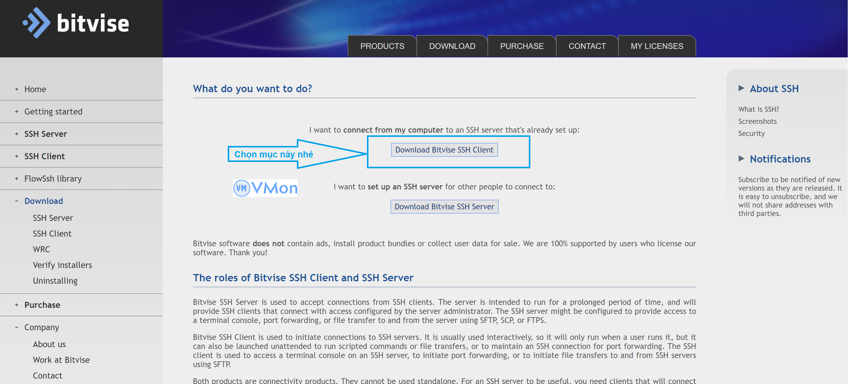The image size is (868, 384).
Task: Expand the Purchase sidebar section
Action: click(17, 305)
